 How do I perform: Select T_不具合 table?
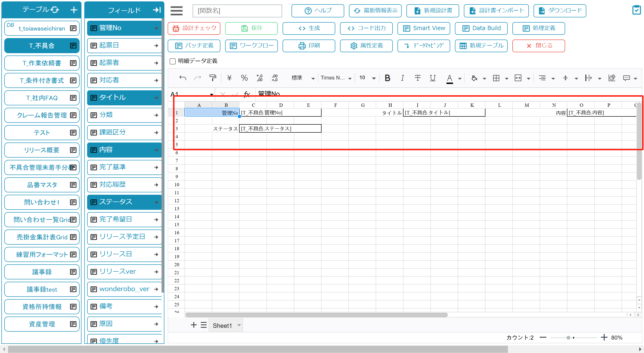pos(42,46)
